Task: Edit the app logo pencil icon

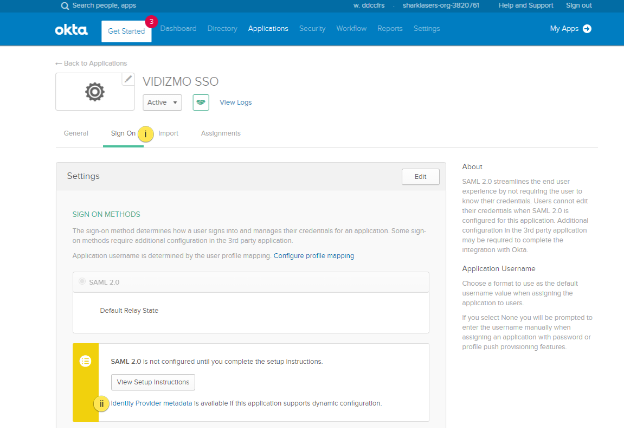Action: click(128, 79)
